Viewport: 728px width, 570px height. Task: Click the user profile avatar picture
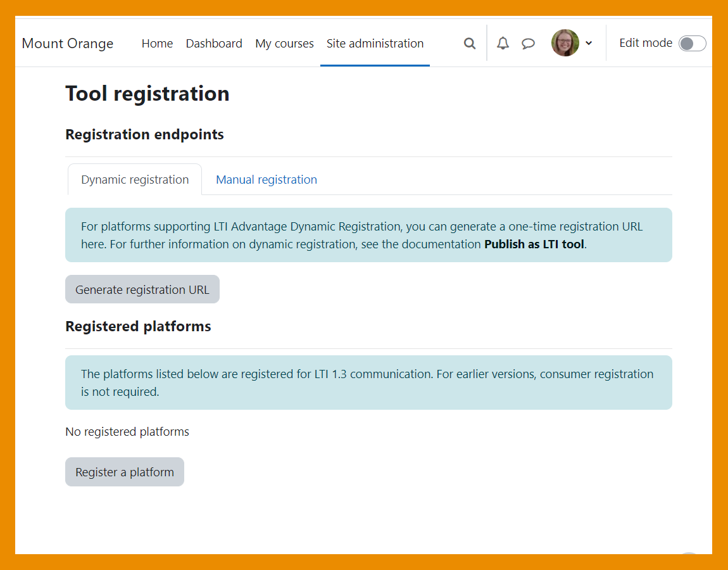click(565, 43)
